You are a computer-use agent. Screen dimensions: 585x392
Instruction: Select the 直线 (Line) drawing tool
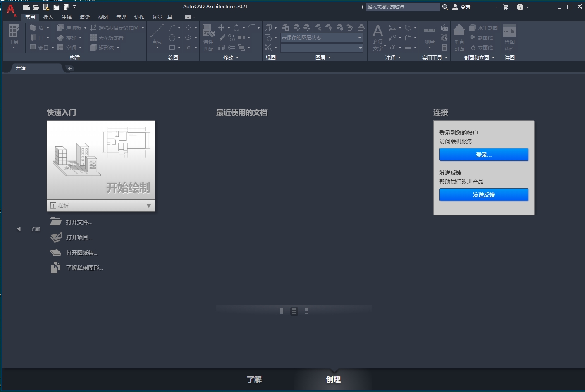(157, 33)
